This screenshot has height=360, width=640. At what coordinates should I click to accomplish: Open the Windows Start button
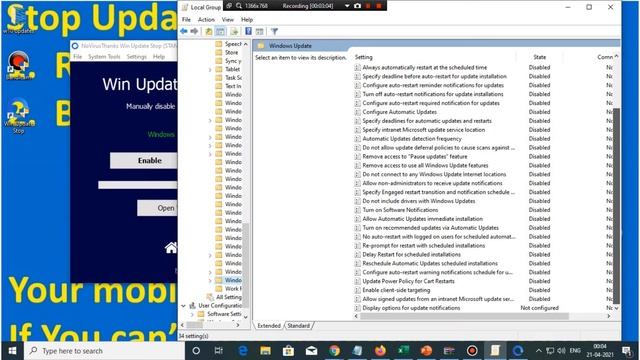click(x=12, y=351)
